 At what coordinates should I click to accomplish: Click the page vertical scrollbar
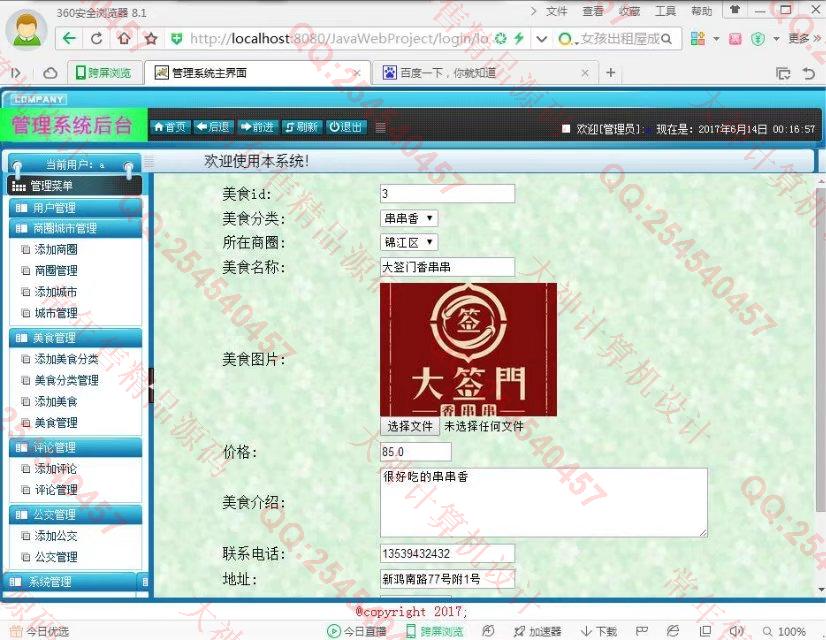820,348
